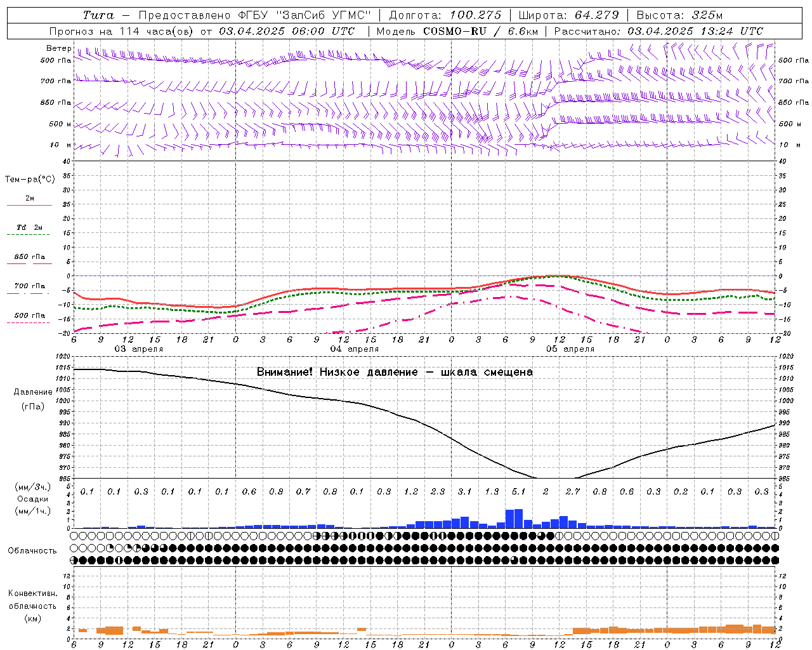Click the "Осадки" precipitation panel label

coord(32,499)
